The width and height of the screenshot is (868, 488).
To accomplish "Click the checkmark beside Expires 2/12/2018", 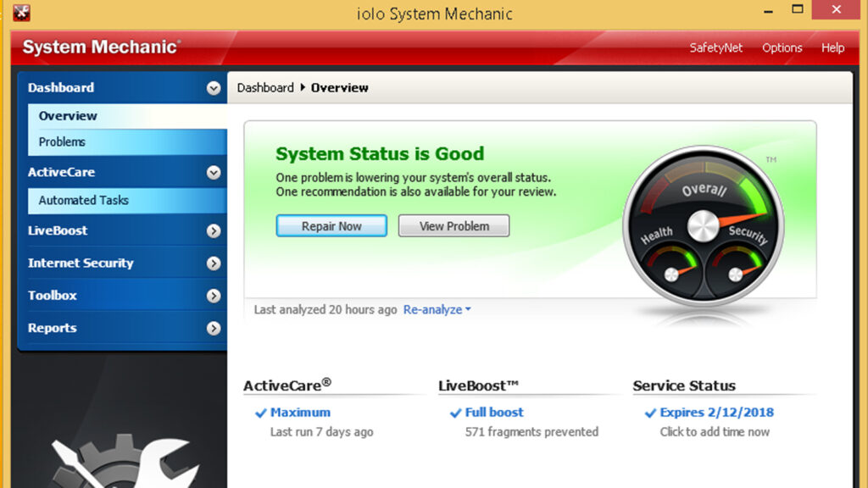I will [x=650, y=413].
